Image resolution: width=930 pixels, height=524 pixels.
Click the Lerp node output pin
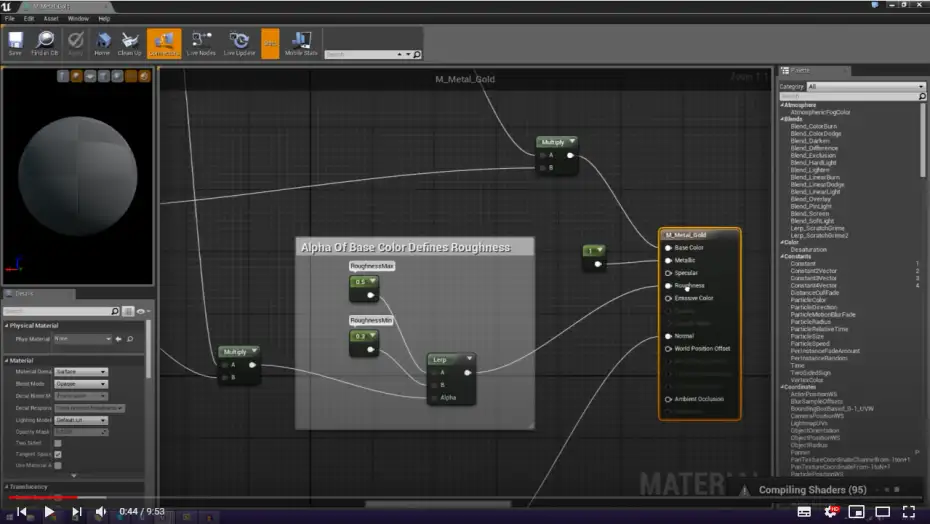(x=467, y=373)
